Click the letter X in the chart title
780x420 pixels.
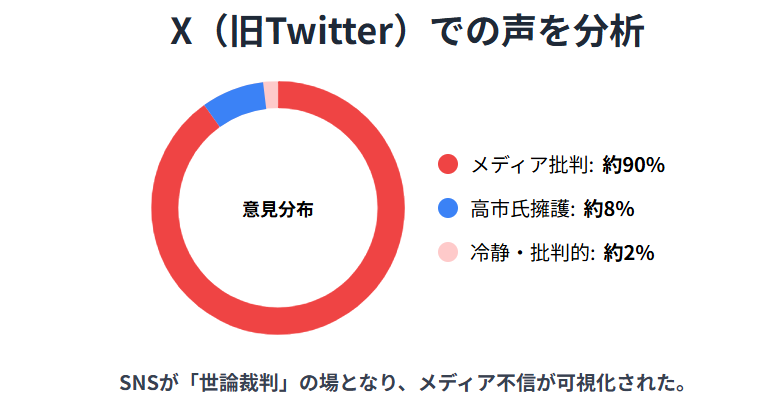point(181,32)
